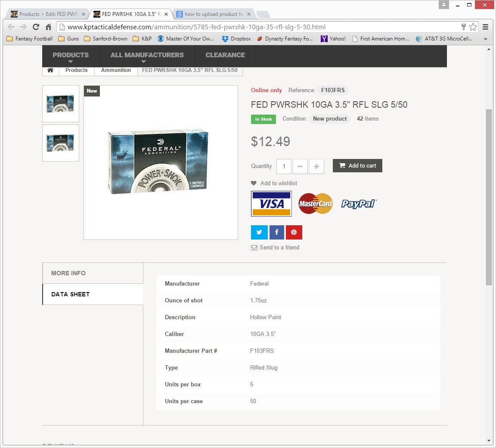Screen dimensions: 496x448
Task: Click scrollbar down arrow
Action: (x=489, y=440)
